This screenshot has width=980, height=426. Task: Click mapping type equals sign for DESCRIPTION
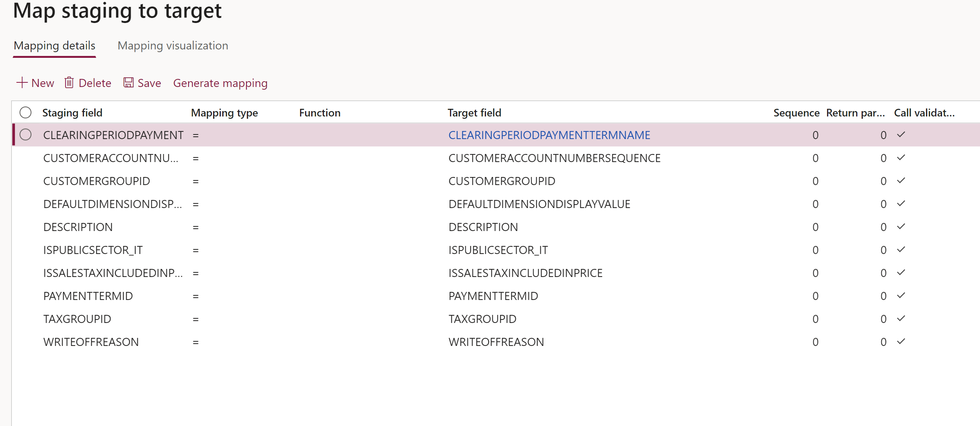(195, 227)
